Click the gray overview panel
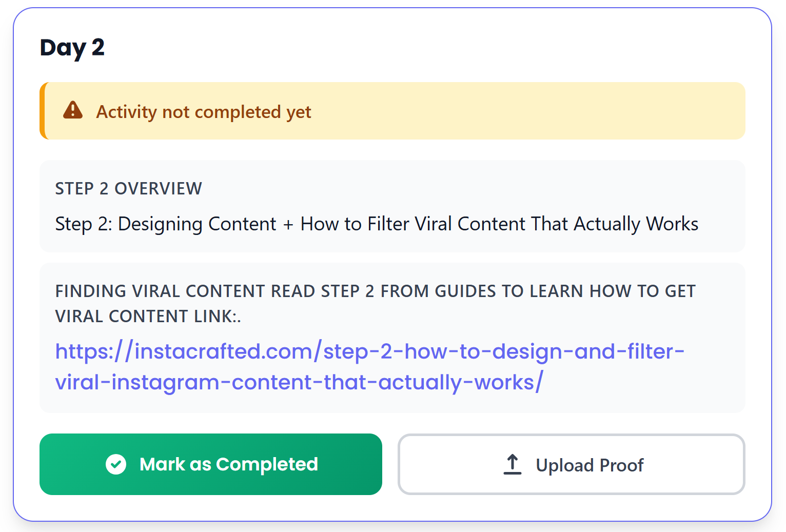The height and width of the screenshot is (532, 786). (392, 206)
